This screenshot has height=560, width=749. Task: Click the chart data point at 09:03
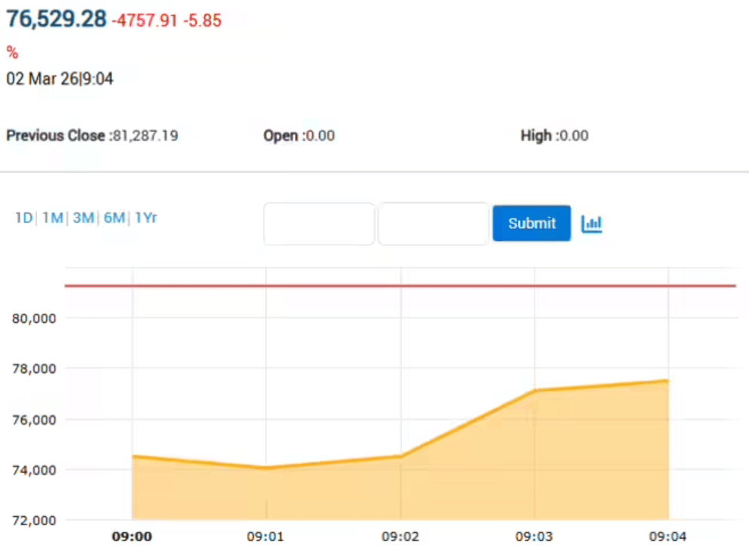(535, 391)
